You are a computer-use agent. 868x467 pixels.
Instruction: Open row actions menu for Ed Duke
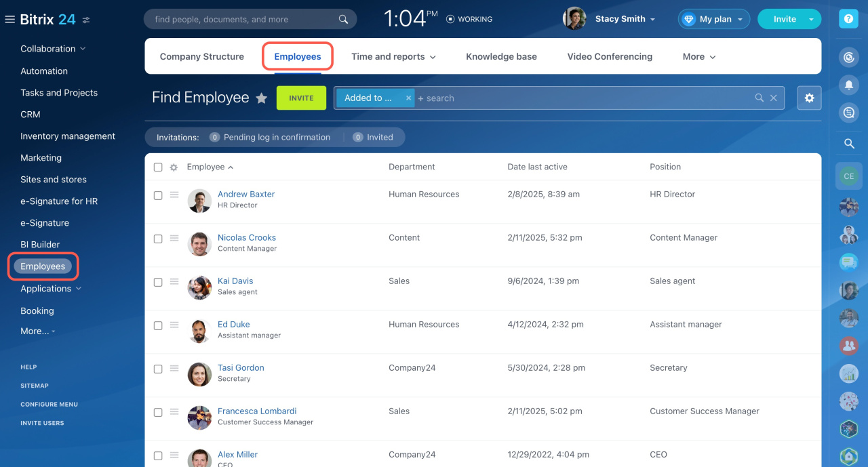point(174,325)
